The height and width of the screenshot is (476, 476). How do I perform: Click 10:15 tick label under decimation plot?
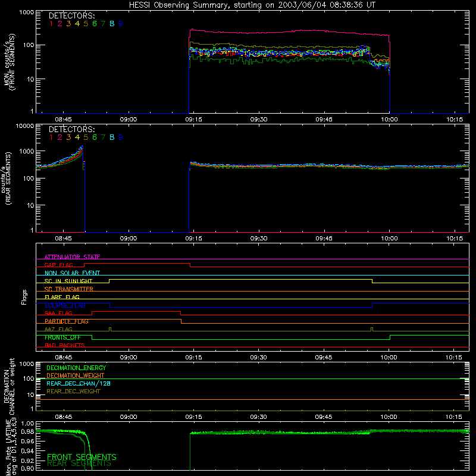454,417
